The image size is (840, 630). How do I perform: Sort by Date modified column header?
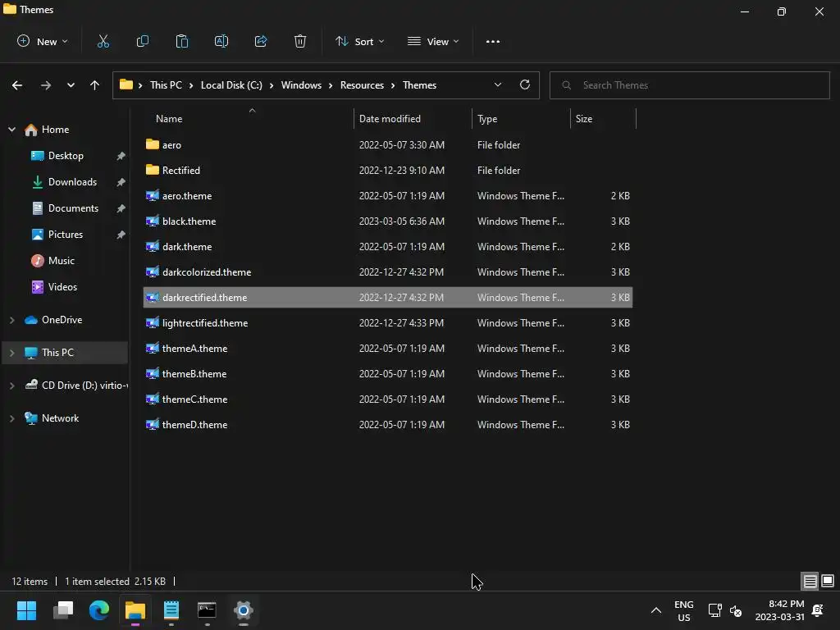pos(413,118)
